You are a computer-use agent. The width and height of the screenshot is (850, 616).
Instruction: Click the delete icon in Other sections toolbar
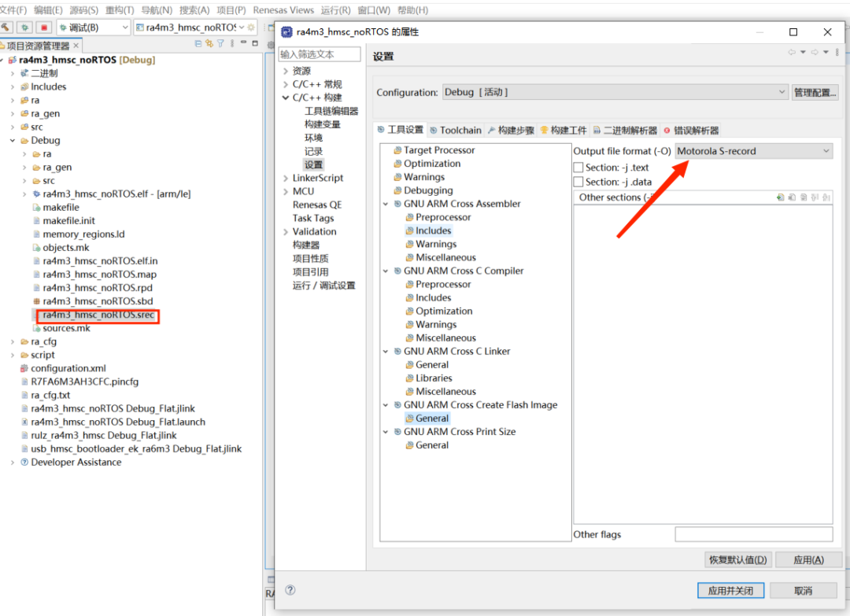coord(792,197)
